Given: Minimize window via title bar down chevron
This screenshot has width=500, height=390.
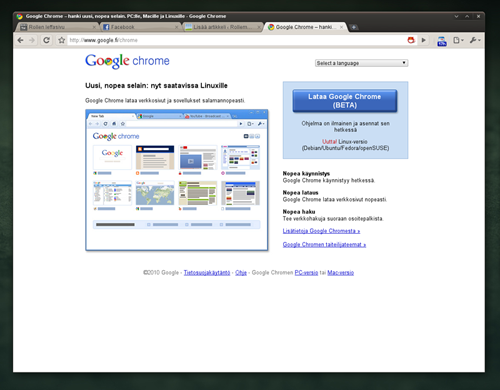Looking at the screenshot, I should [456, 16].
